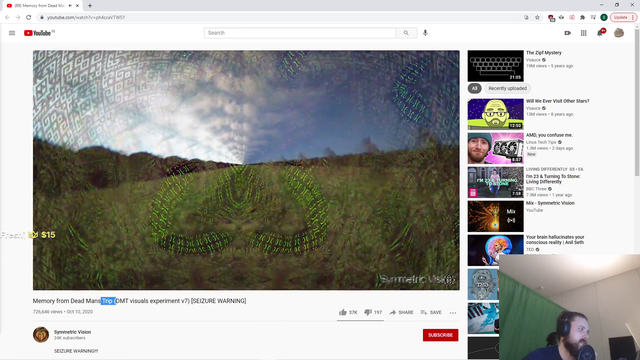Open more actions three-dot menu
640x360 pixels.
click(x=453, y=313)
